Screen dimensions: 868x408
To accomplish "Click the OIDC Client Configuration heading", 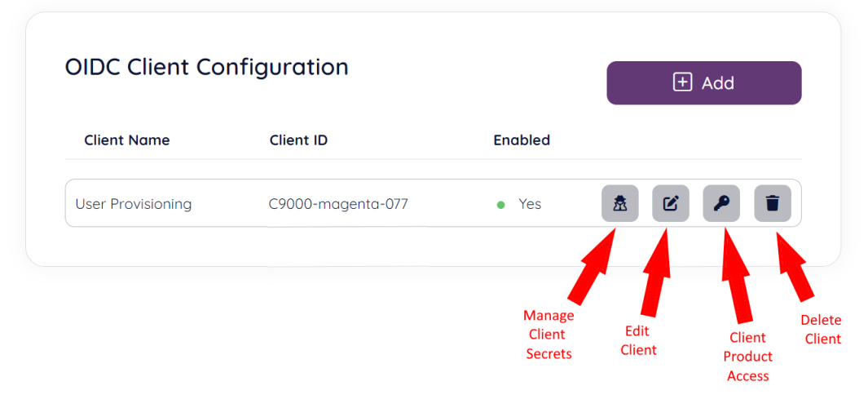I will click(207, 67).
